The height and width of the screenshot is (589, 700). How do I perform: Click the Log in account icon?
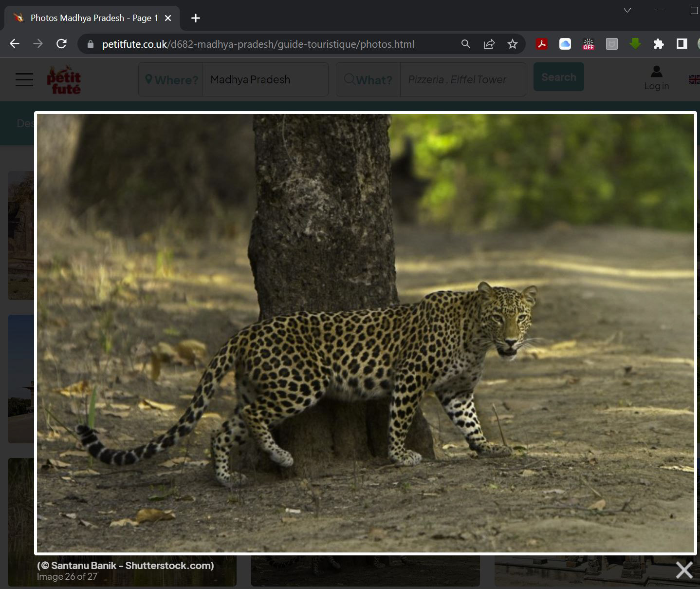(x=656, y=78)
